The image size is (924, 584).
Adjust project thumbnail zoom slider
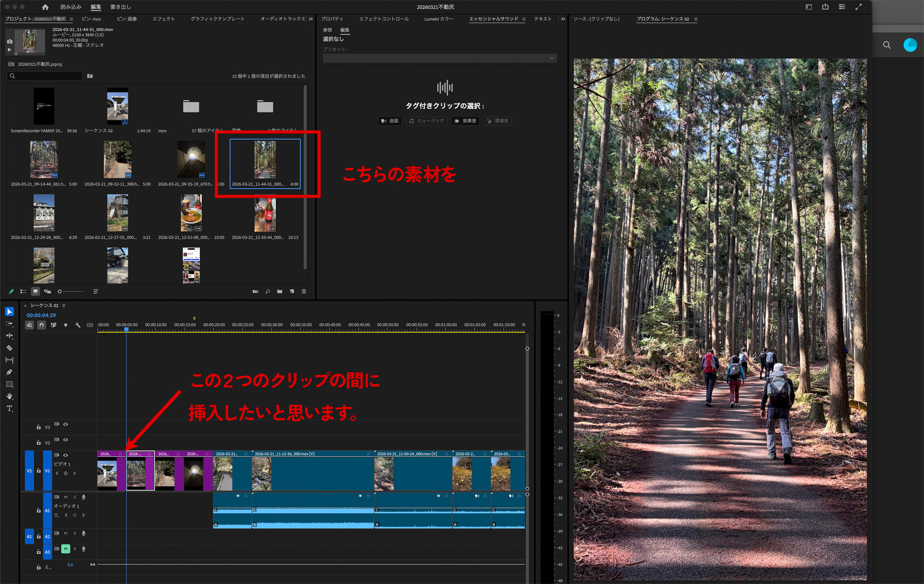coord(60,291)
